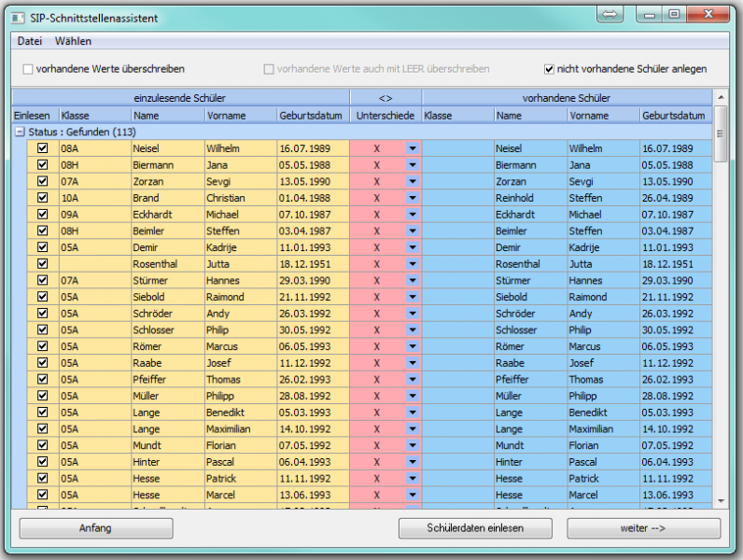Open Unterschiede dropdown for Brand Christian row

(x=413, y=198)
